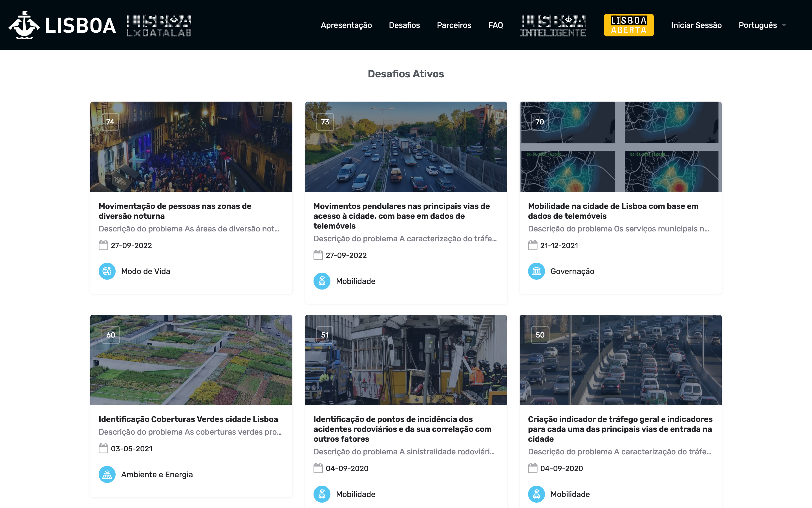
Task: Click the number 50 badge
Action: point(540,335)
